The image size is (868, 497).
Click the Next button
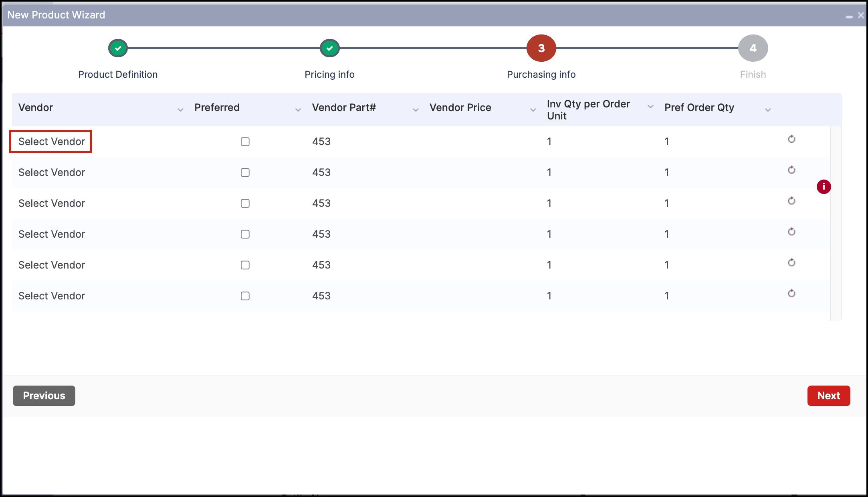click(829, 396)
